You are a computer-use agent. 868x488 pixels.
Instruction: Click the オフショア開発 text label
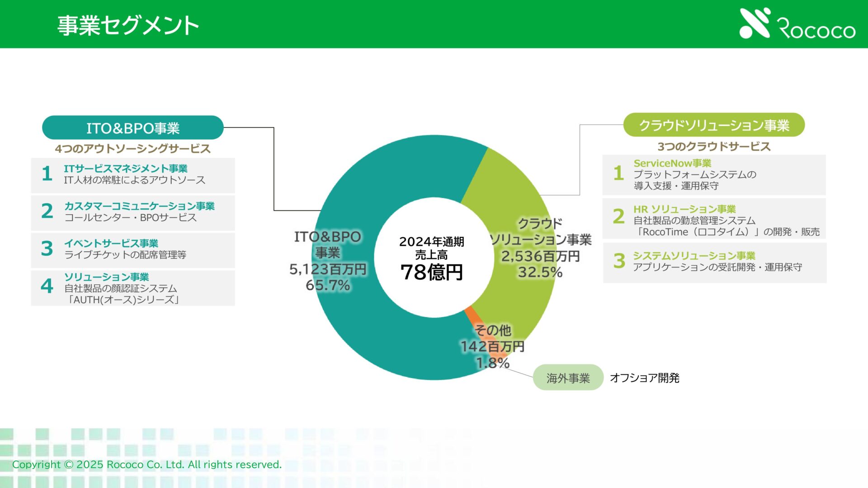click(644, 378)
